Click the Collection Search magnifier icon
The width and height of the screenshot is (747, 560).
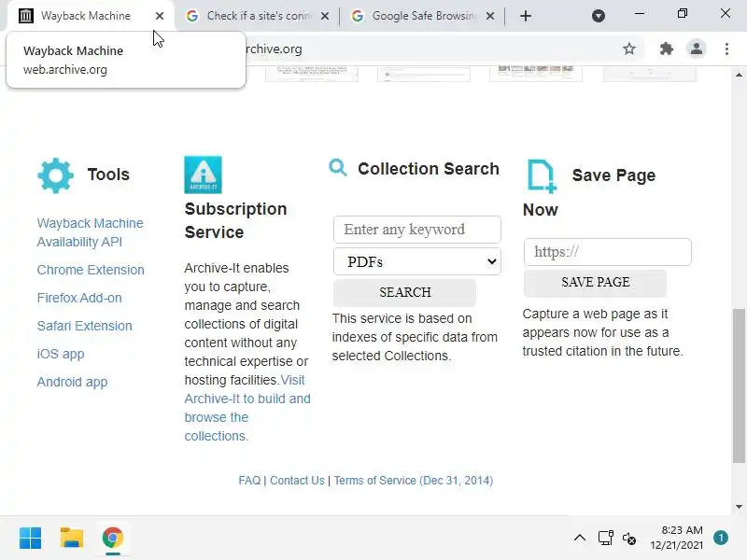(338, 168)
